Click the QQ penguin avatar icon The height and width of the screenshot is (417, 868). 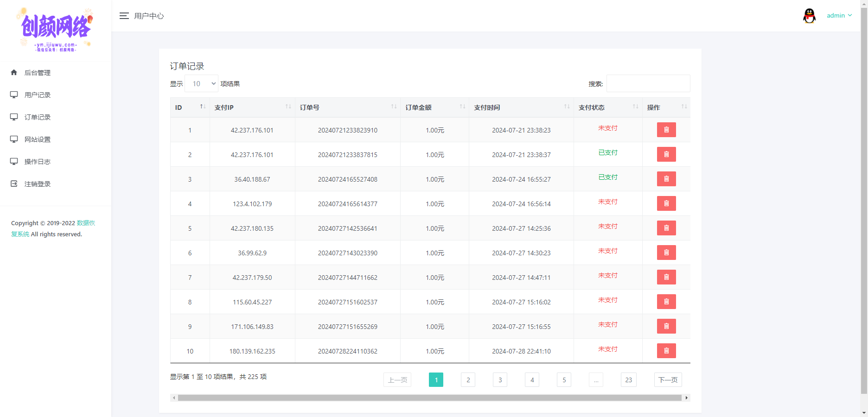pos(809,16)
